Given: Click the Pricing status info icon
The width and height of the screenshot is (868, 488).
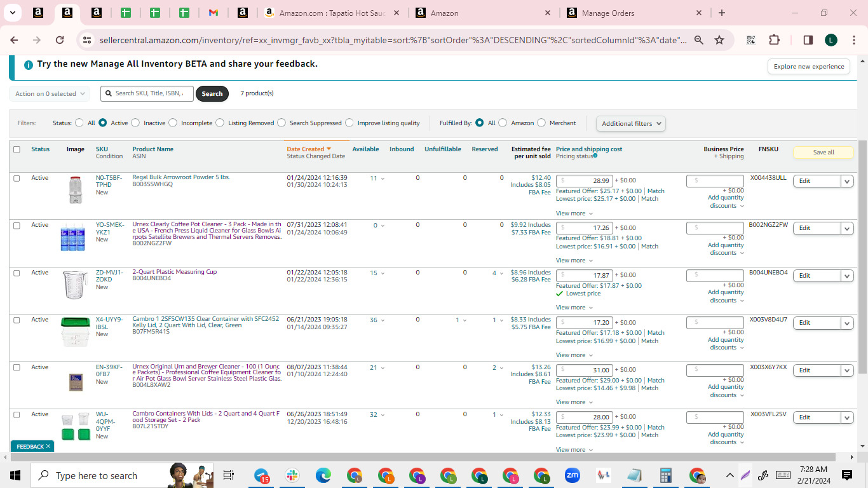Looking at the screenshot, I should click(595, 156).
